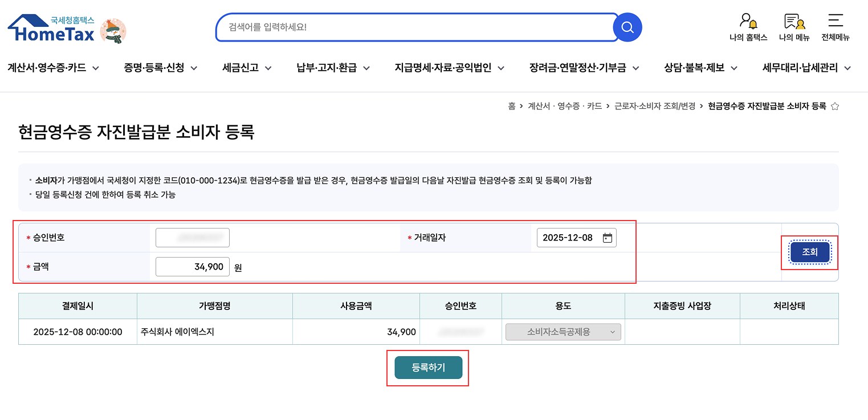Click the 승인번호 input field
868x420 pixels.
pyautogui.click(x=193, y=238)
